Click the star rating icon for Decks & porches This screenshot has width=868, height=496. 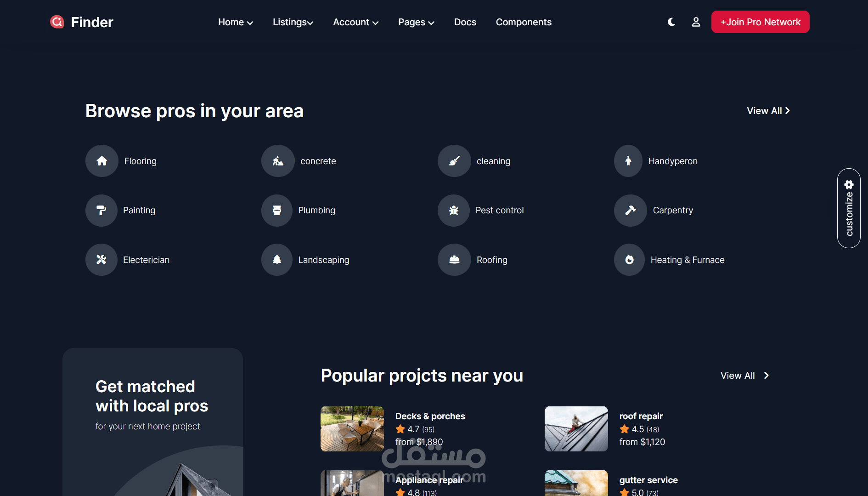pos(400,429)
